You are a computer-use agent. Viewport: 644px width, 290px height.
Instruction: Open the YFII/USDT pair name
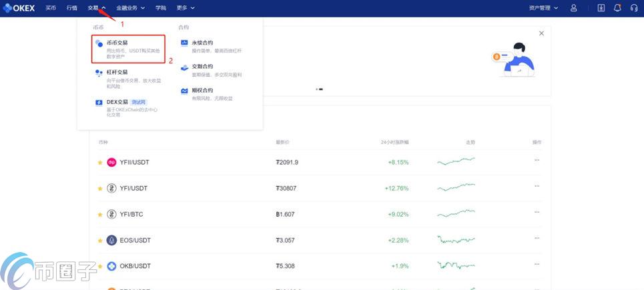(x=134, y=163)
